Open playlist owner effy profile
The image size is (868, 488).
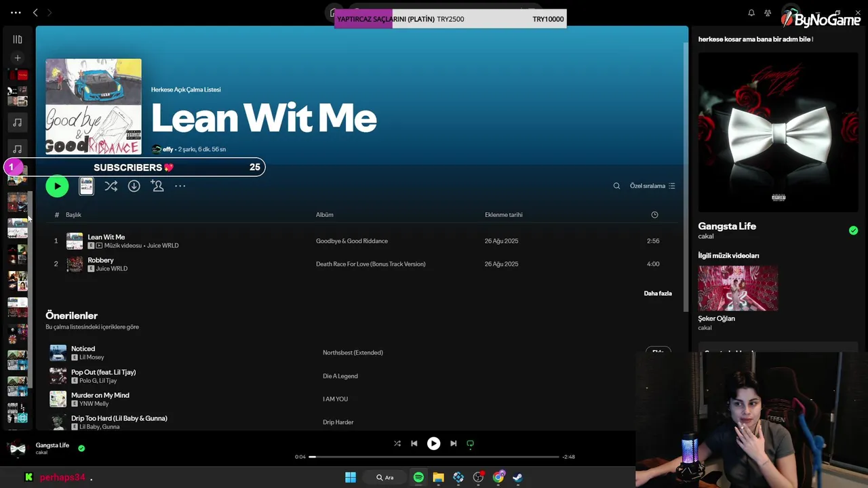pos(167,149)
